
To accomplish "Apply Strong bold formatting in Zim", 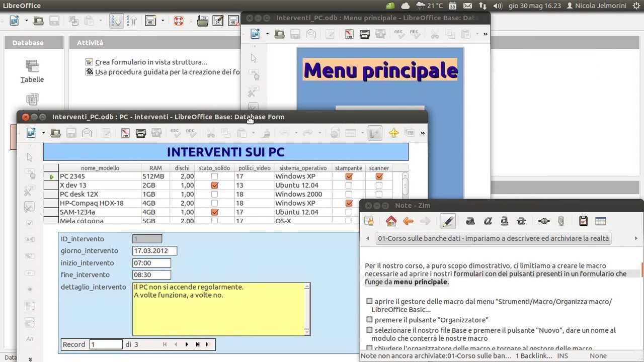I will (470, 221).
